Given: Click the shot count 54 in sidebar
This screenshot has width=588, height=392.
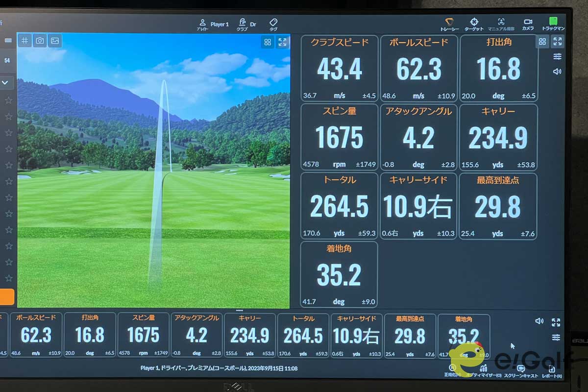Looking at the screenshot, I should (7, 60).
